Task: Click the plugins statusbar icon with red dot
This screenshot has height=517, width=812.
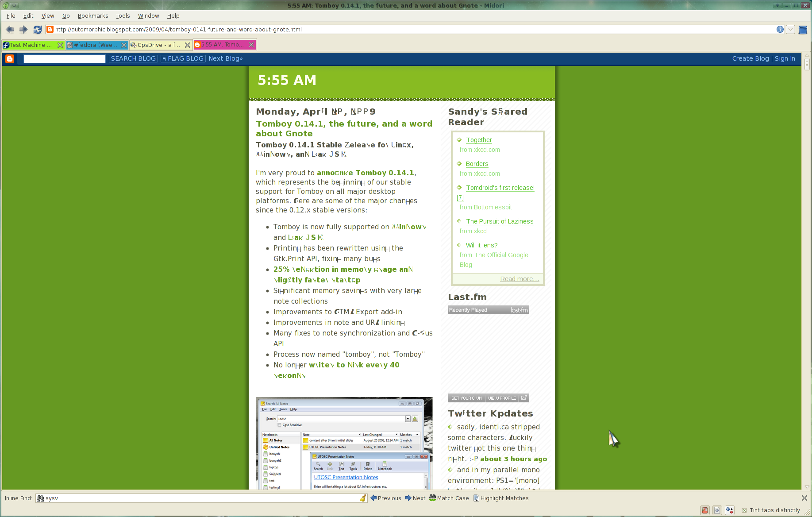Action: tap(730, 510)
